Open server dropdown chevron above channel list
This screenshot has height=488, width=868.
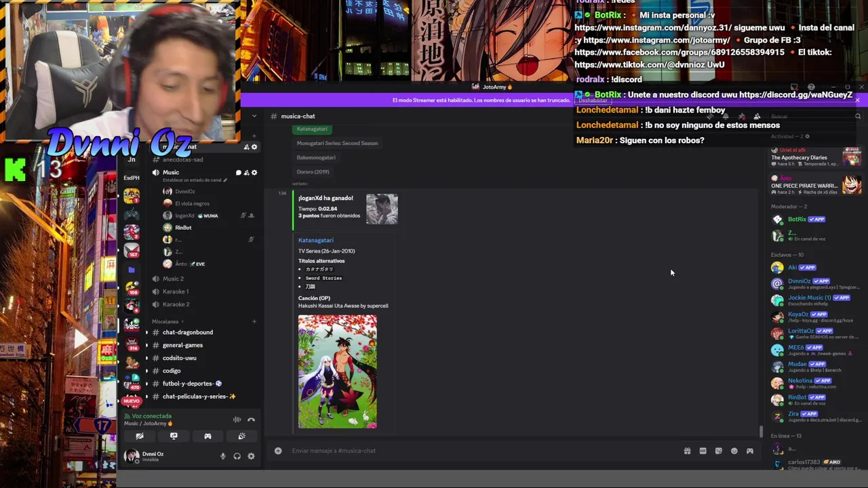tap(254, 116)
